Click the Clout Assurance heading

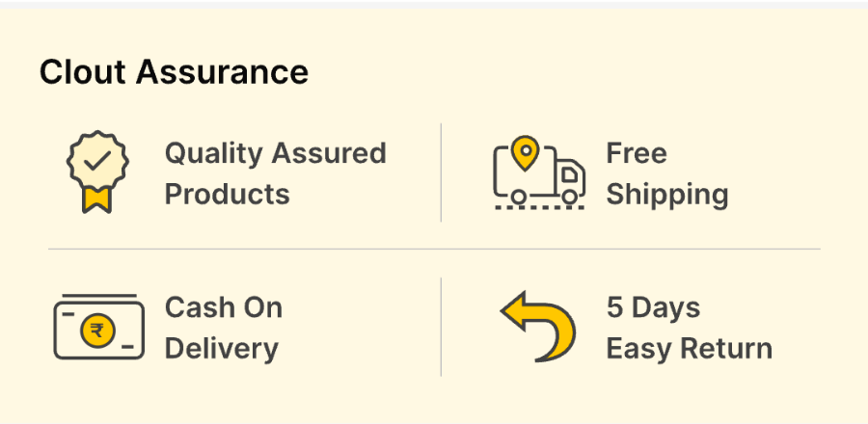[174, 72]
